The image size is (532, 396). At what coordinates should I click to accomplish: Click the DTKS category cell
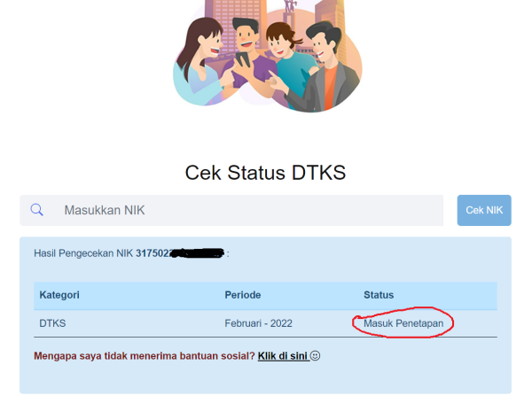click(52, 323)
